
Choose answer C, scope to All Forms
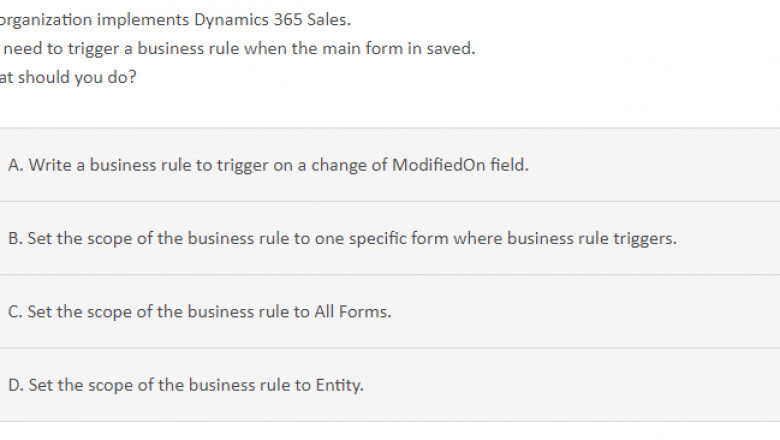tap(199, 311)
